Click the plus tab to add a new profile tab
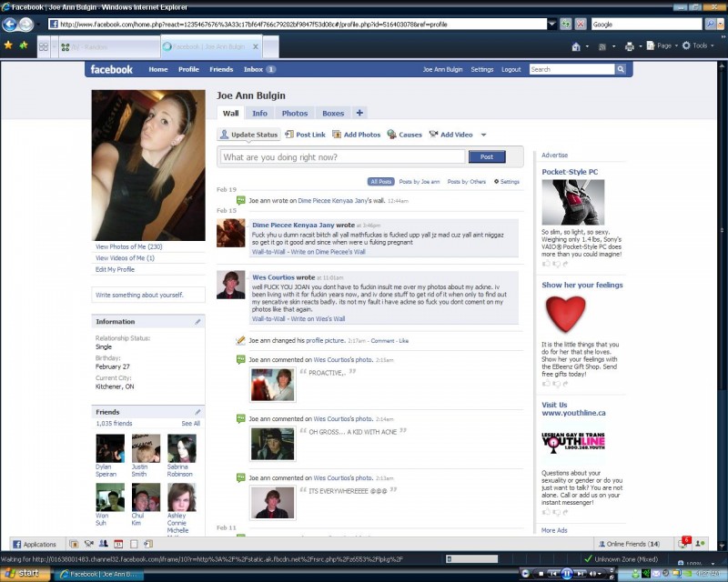The height and width of the screenshot is (582, 728). [359, 113]
